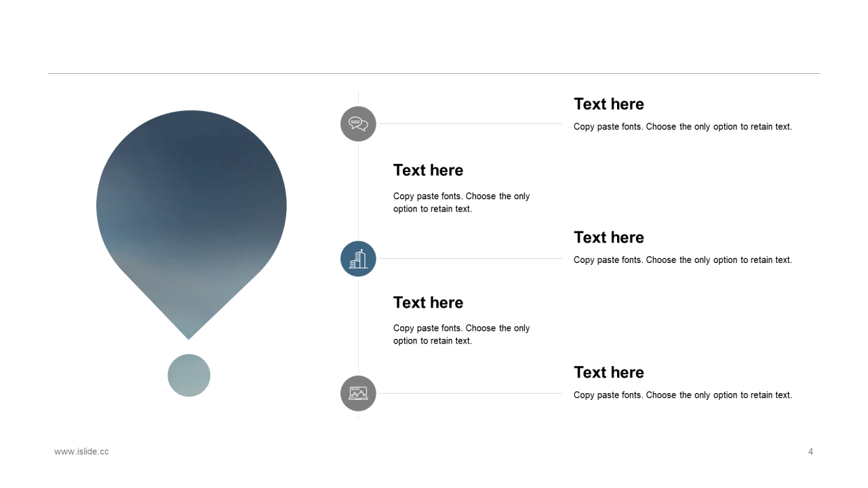
Task: Click the two-line paragraph below lower left-column heading
Action: [x=462, y=335]
